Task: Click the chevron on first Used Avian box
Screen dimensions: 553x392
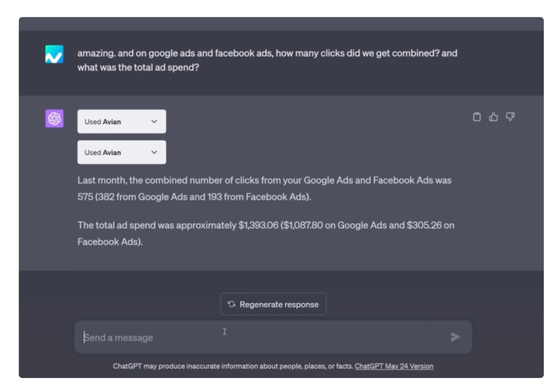Action: (154, 122)
